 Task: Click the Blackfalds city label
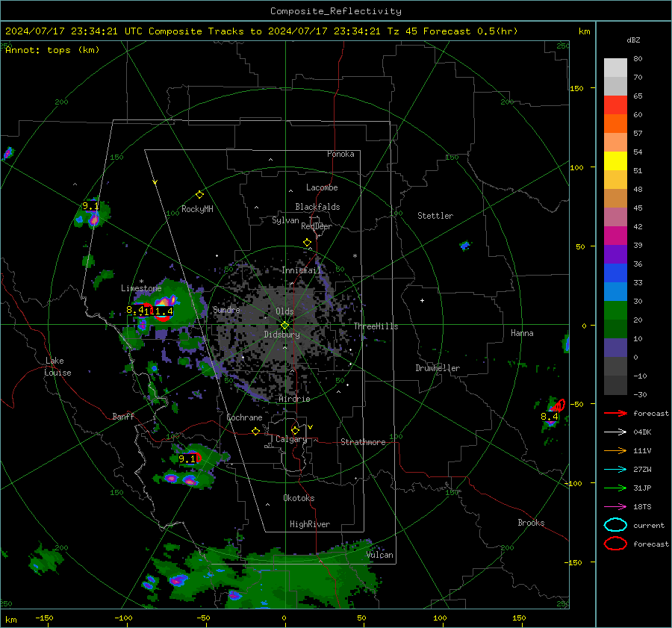pyautogui.click(x=317, y=207)
